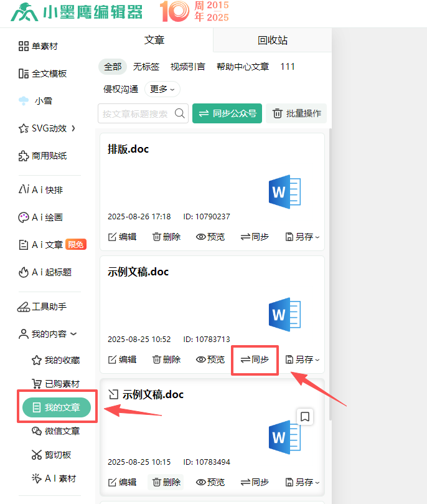Image resolution: width=427 pixels, height=504 pixels.
Task: Click the 限免 badge beside Ai文章
Action: pos(76,245)
